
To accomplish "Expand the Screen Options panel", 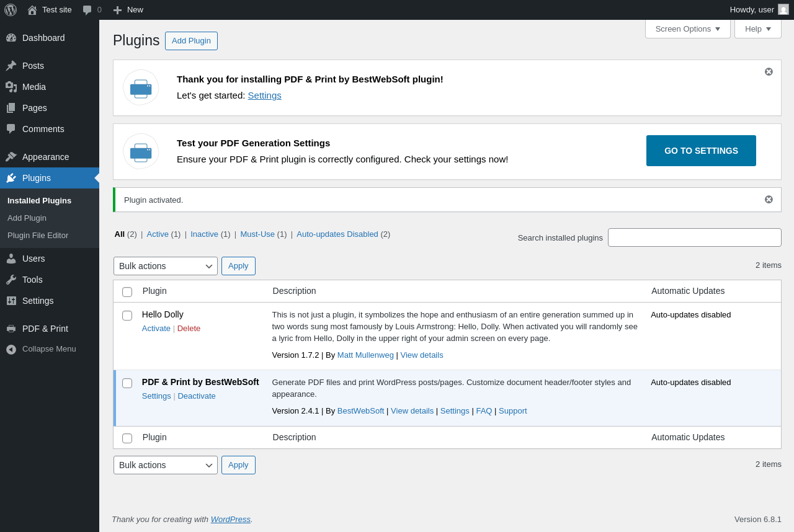I will pyautogui.click(x=687, y=29).
